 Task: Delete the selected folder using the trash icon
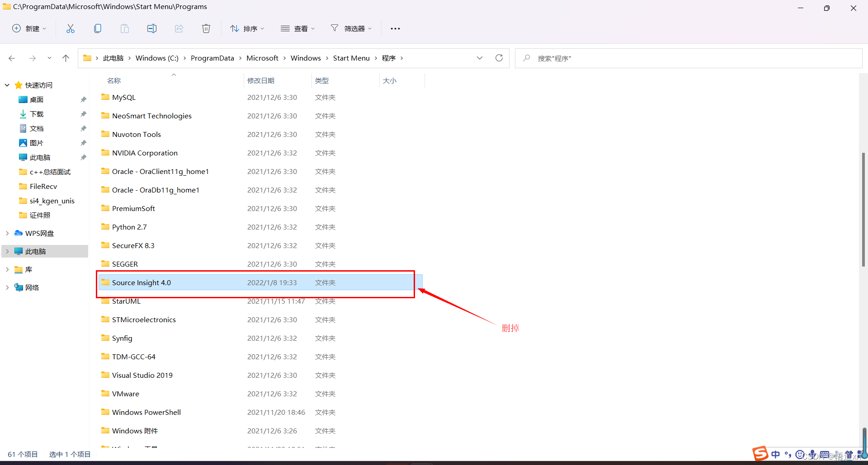coord(206,28)
